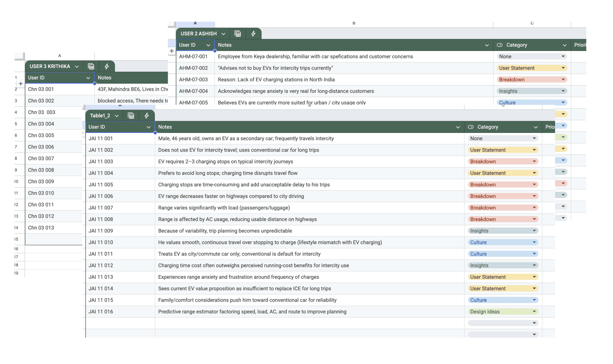Image resolution: width=613 pixels, height=364 pixels.
Task: Expand USER 3 KRITHIKA table name menu
Action: (x=77, y=67)
